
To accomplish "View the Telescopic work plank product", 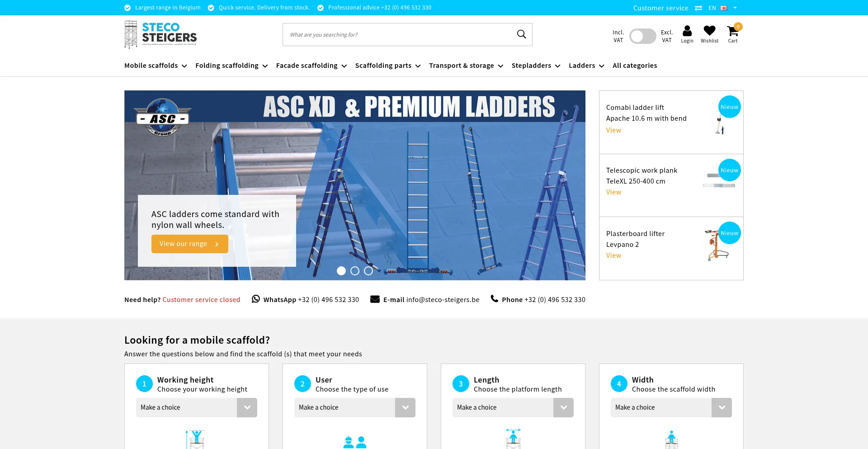I will pyautogui.click(x=613, y=192).
